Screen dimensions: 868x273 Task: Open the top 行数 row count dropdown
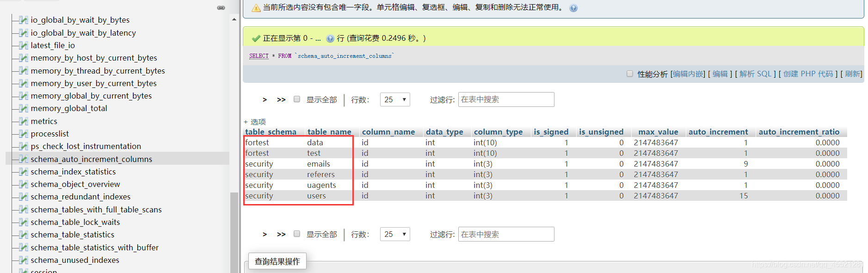pyautogui.click(x=395, y=99)
